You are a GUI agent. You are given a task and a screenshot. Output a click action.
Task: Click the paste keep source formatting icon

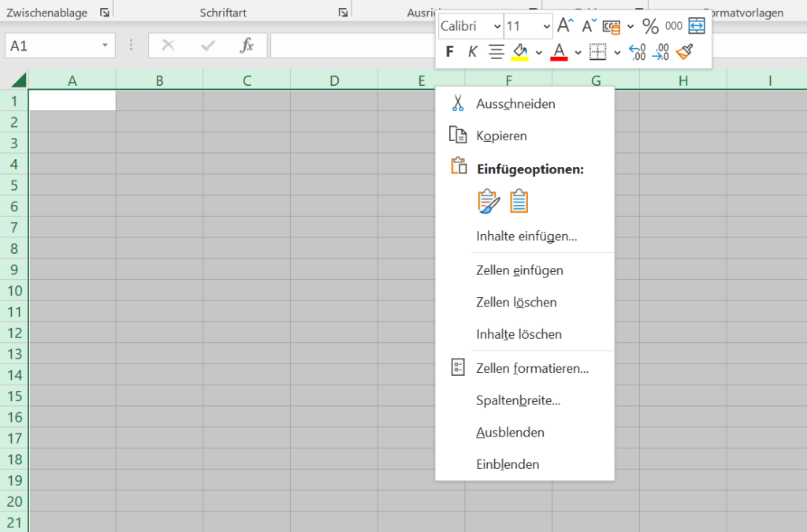(489, 202)
